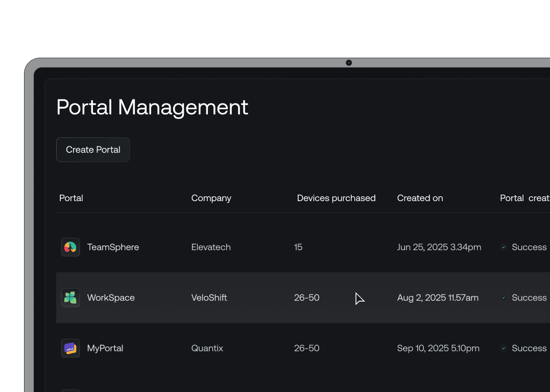
Task: Select the MyPortal portal name
Action: pyautogui.click(x=105, y=348)
